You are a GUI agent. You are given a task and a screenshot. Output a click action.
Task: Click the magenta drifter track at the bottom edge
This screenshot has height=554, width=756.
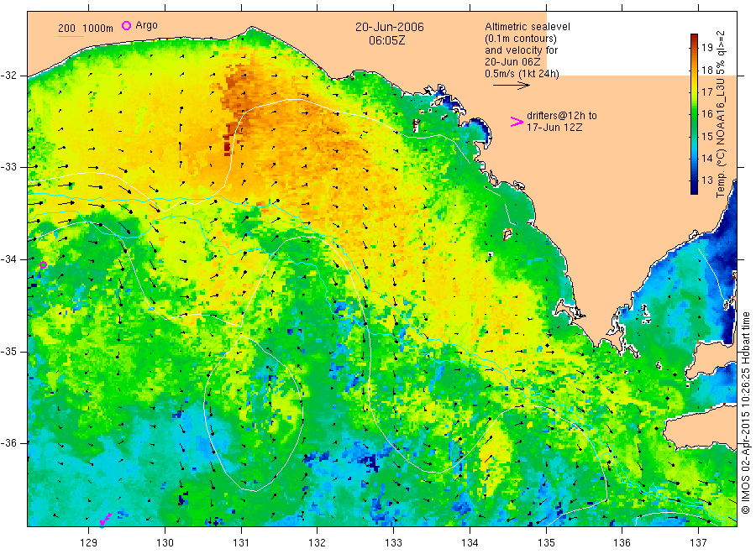(x=105, y=520)
